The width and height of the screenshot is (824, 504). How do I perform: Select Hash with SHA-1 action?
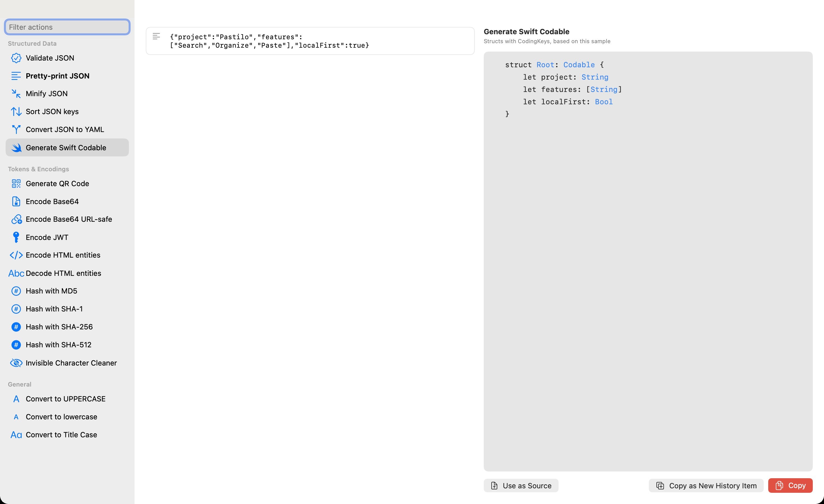pyautogui.click(x=67, y=309)
